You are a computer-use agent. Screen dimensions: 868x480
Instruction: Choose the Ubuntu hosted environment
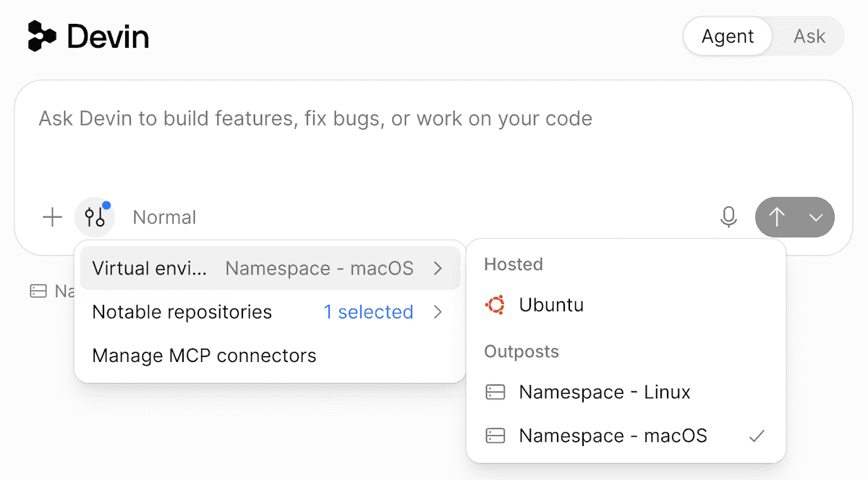tap(626, 305)
